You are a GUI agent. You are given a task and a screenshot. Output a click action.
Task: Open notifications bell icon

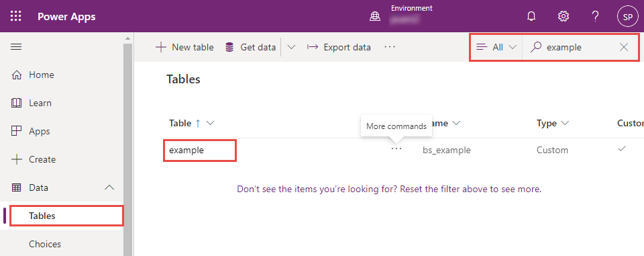(531, 17)
